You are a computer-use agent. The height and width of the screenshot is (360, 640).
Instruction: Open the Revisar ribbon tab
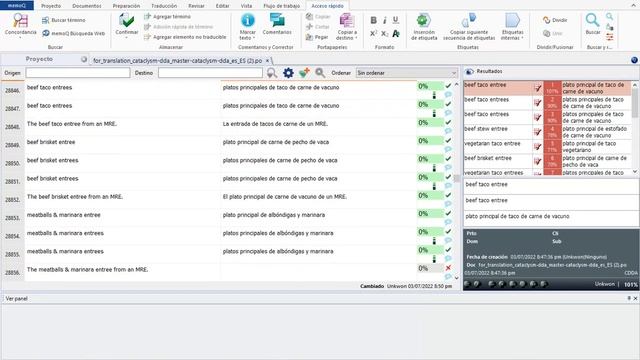tap(196, 6)
